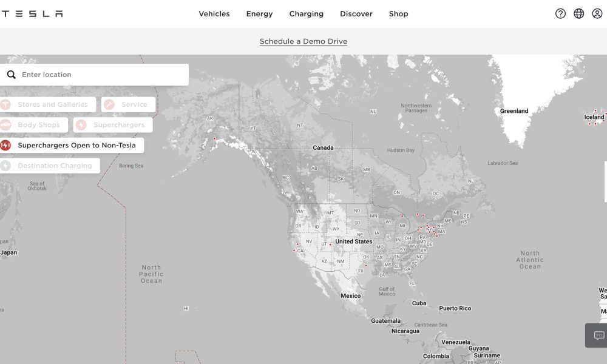
Task: Click the Venezuela map label
Action: (x=456, y=342)
